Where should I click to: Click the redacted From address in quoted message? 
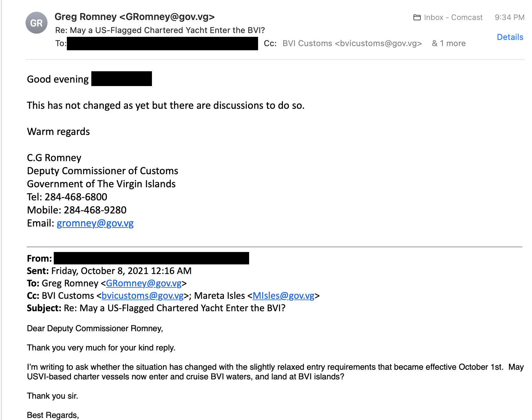(x=152, y=258)
